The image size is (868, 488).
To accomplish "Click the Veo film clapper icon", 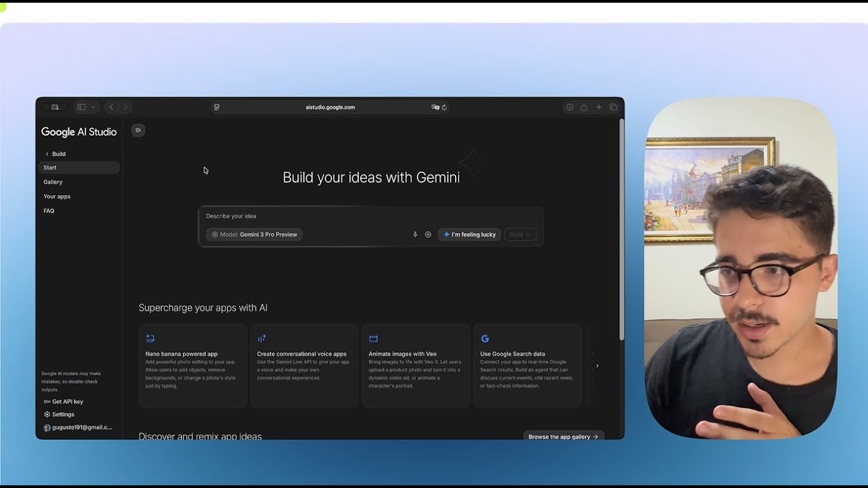I will coord(373,338).
